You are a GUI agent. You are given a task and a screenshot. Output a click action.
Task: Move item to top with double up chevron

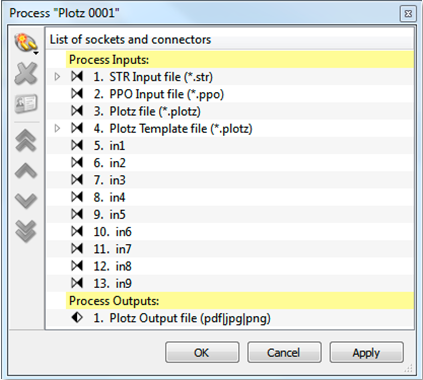point(26,140)
